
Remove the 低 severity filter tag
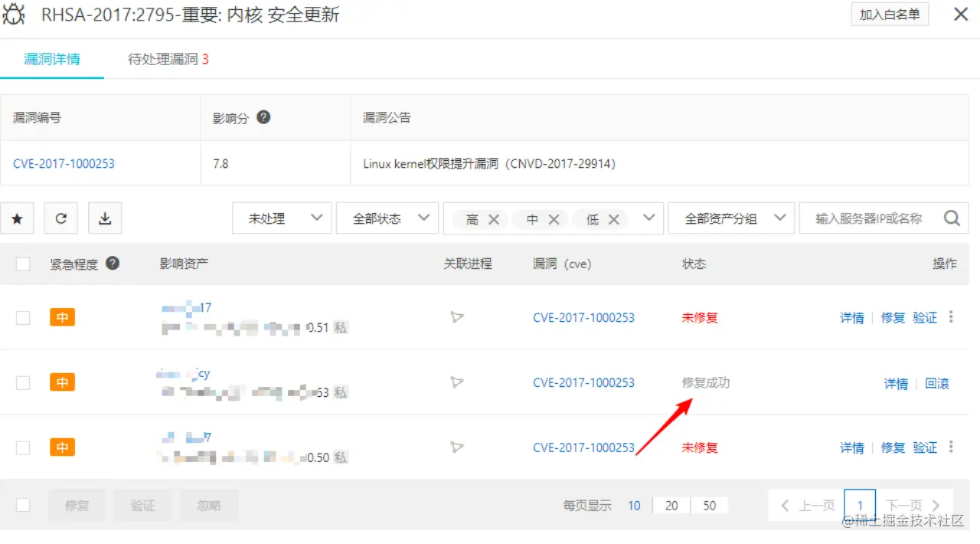pyautogui.click(x=614, y=219)
